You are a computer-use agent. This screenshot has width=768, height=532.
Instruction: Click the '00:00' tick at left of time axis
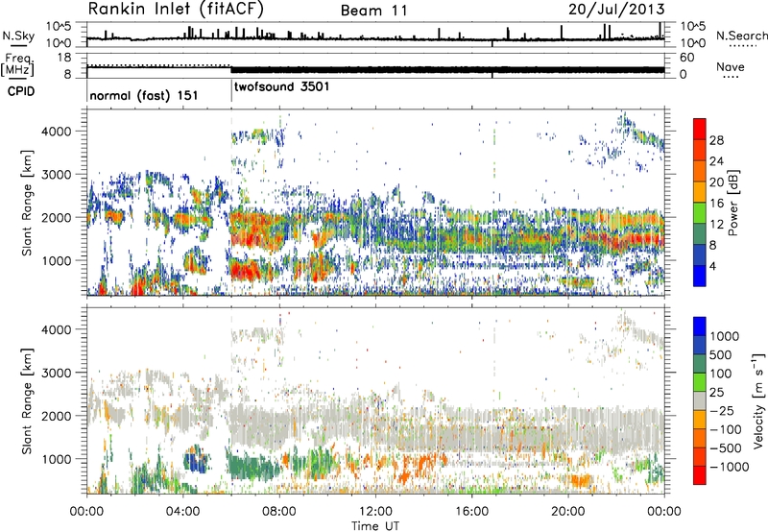coord(86,512)
